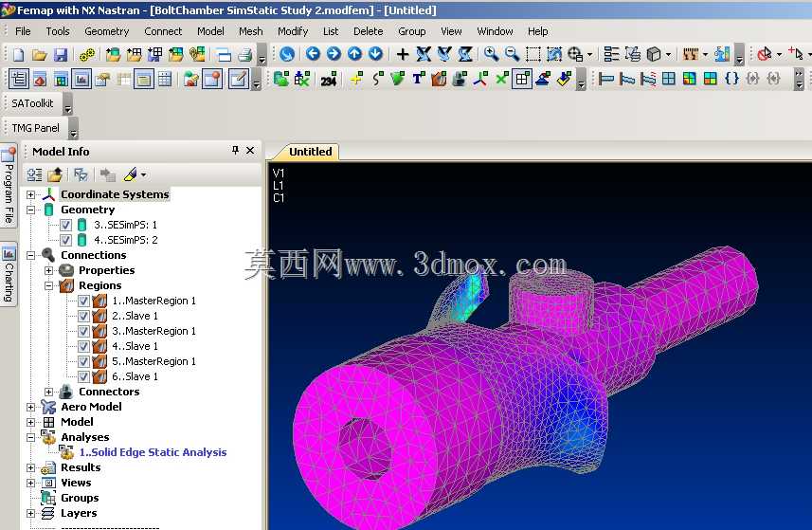Collapse the Geometry tree node
812x530 pixels.
pyautogui.click(x=30, y=210)
